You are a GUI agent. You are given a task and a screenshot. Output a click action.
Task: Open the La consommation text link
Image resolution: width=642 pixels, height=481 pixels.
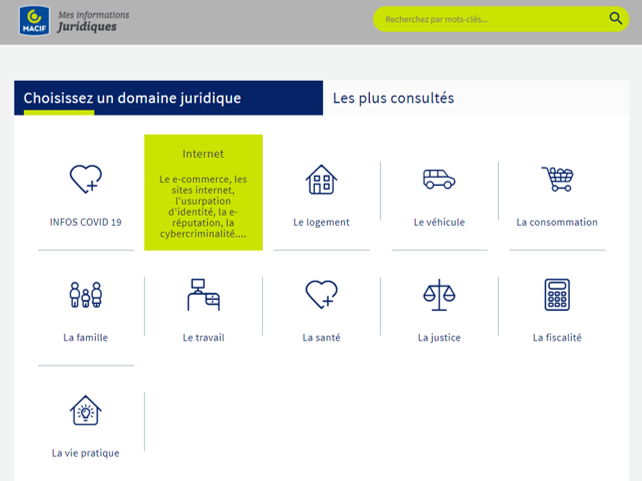(x=557, y=222)
